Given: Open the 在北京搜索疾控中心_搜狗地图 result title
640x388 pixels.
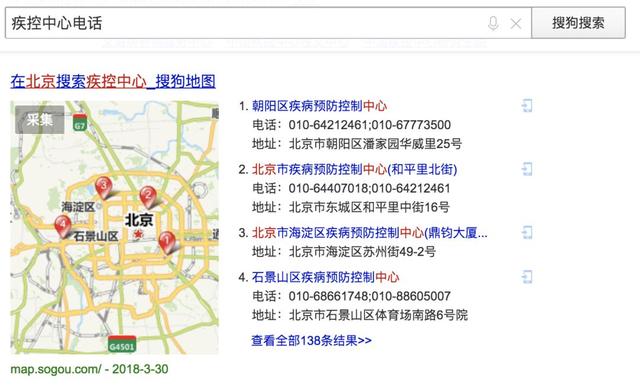Looking at the screenshot, I should click(113, 81).
